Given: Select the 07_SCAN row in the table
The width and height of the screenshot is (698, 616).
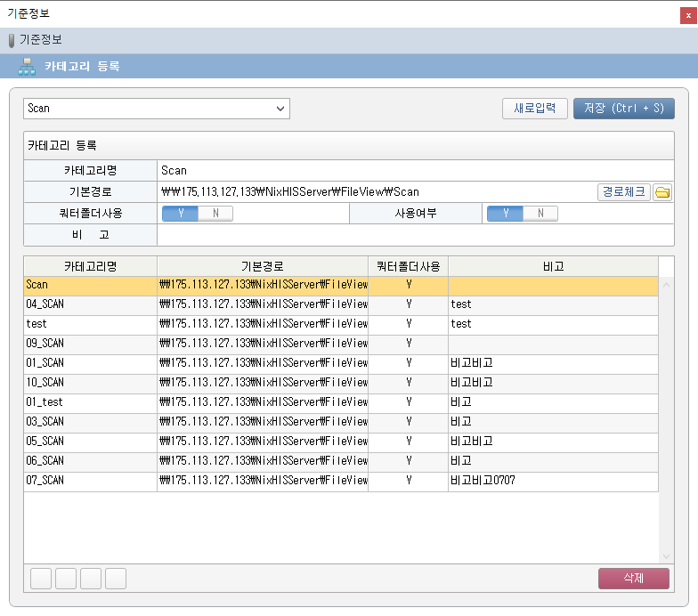Looking at the screenshot, I should [x=90, y=481].
